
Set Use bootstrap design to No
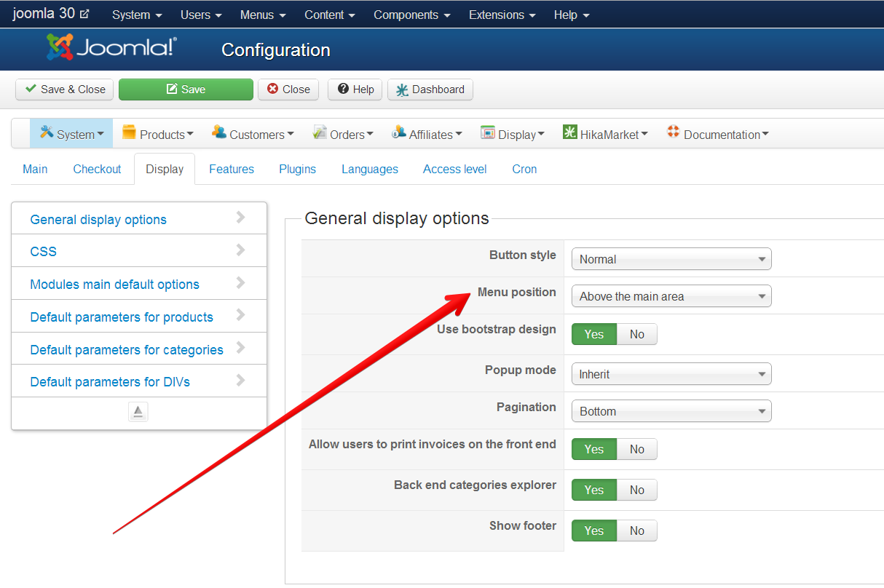pos(637,334)
